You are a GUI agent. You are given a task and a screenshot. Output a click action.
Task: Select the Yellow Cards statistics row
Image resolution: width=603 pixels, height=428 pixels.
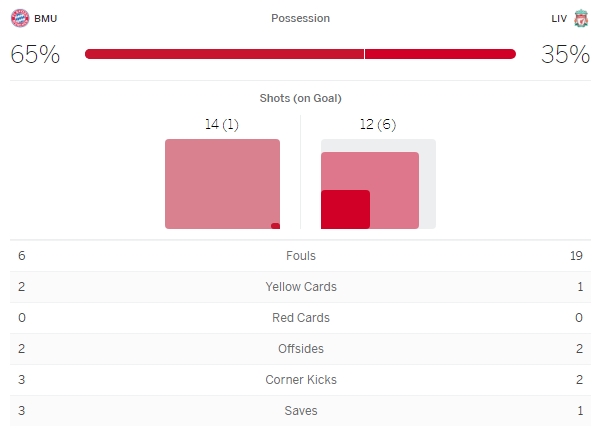pyautogui.click(x=300, y=287)
